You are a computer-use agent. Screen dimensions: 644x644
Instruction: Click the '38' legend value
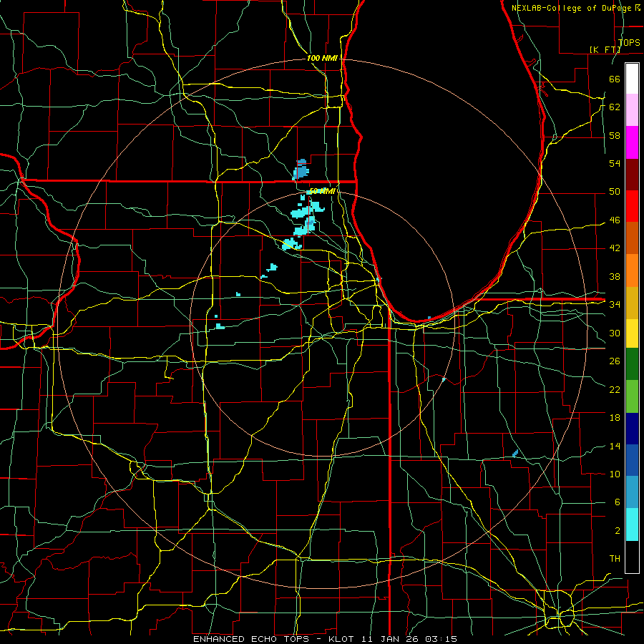615,276
